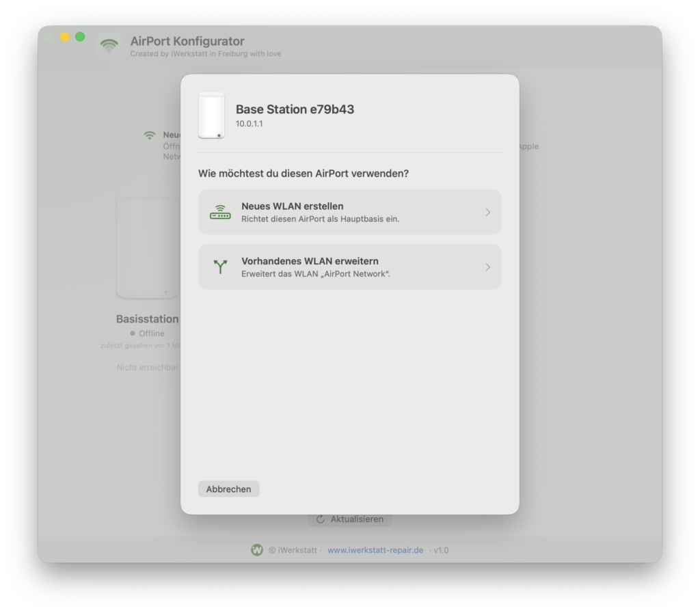The height and width of the screenshot is (613, 700).
Task: Choose Vorhandenes WLAN erweitern option
Action: pos(349,267)
